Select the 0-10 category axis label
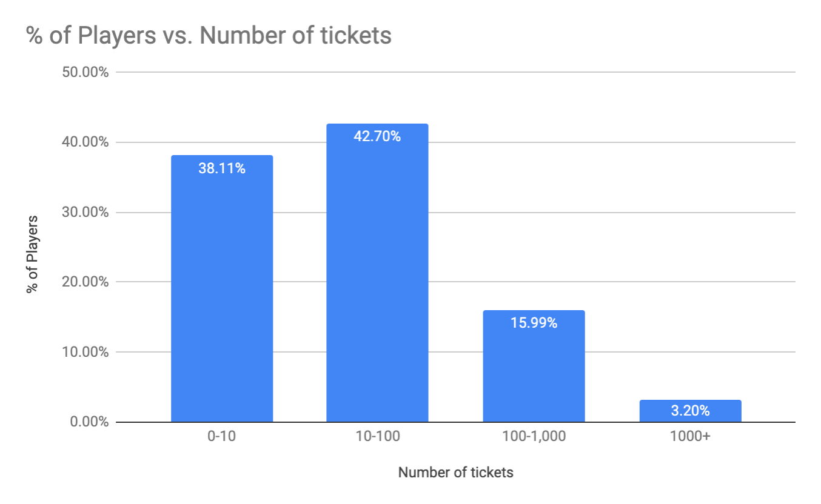This screenshot has width=821, height=504. [x=222, y=437]
